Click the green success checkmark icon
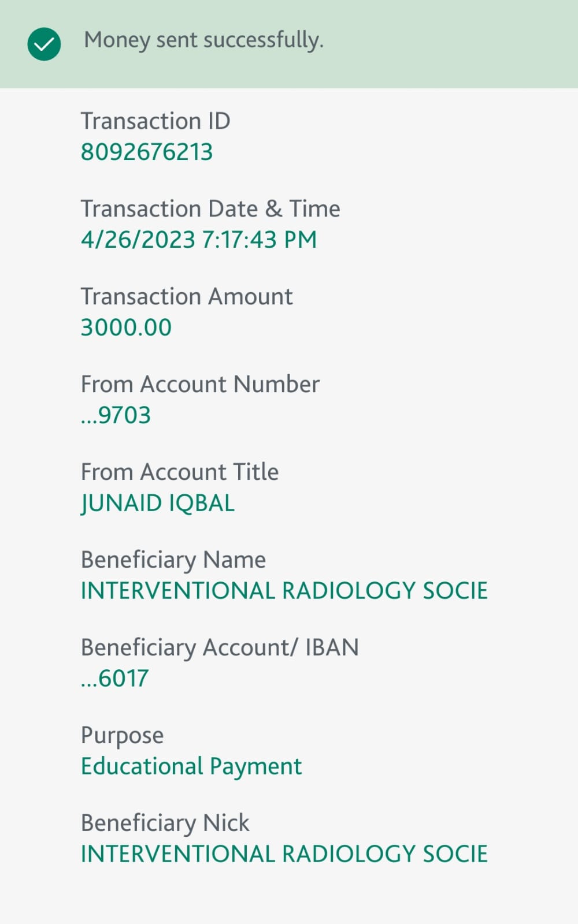578x924 pixels. tap(44, 44)
